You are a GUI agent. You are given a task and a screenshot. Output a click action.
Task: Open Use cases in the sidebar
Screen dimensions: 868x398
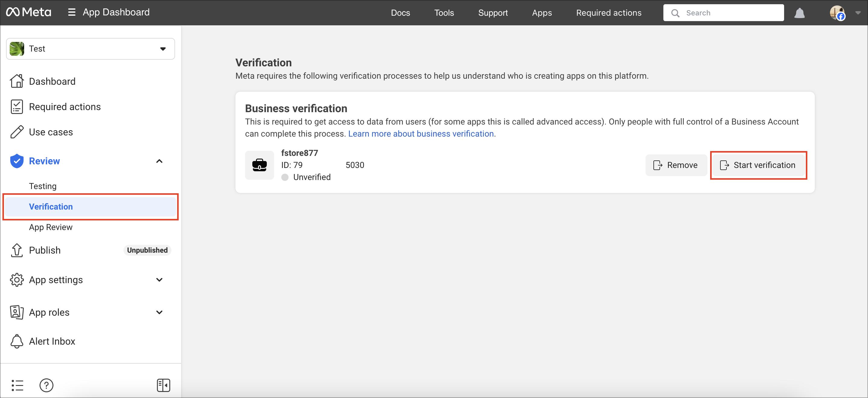click(51, 132)
